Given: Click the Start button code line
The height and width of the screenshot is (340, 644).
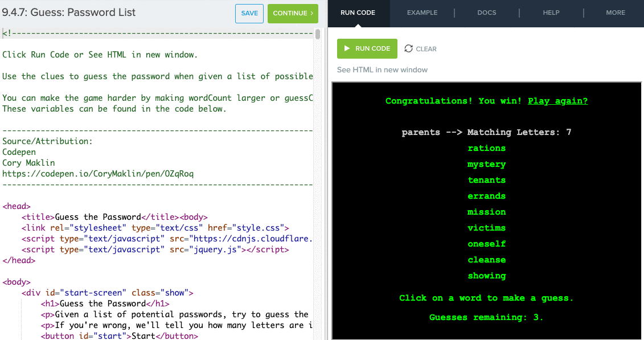Looking at the screenshot, I should 119,336.
